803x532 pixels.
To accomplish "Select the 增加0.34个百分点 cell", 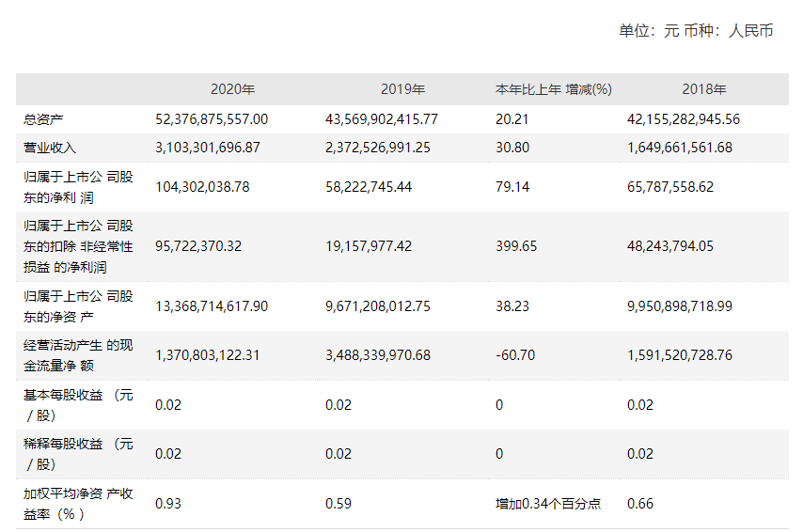I will click(x=548, y=504).
